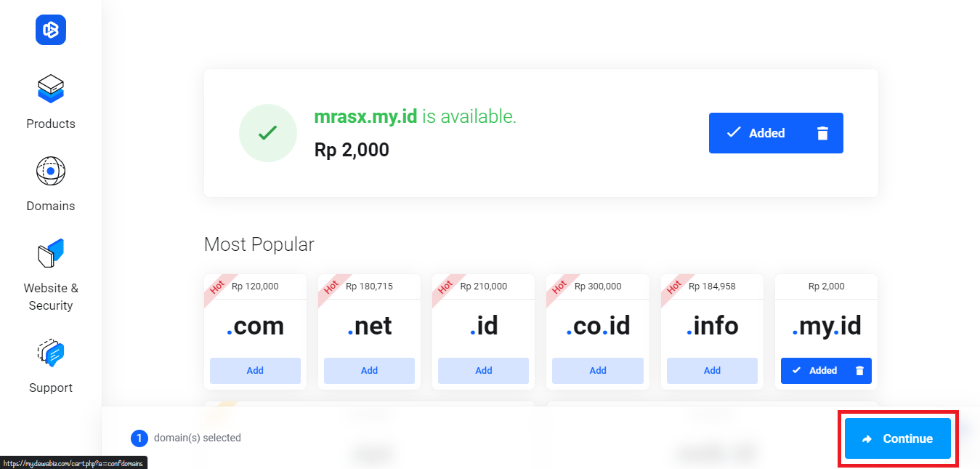Screen dimensions: 980x469
Task: Add the .com domain
Action: pyautogui.click(x=255, y=371)
